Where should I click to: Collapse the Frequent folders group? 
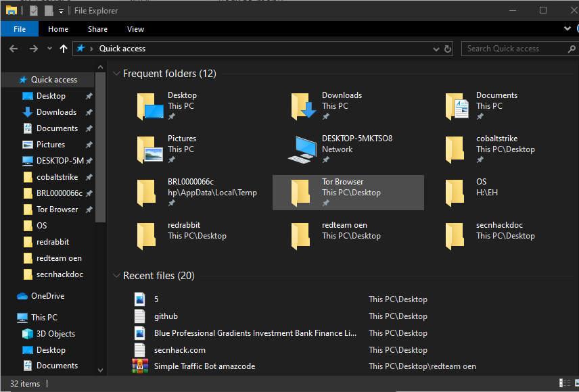pos(116,74)
